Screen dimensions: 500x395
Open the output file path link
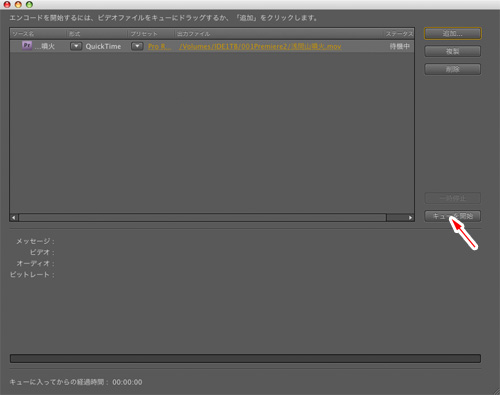(x=260, y=46)
